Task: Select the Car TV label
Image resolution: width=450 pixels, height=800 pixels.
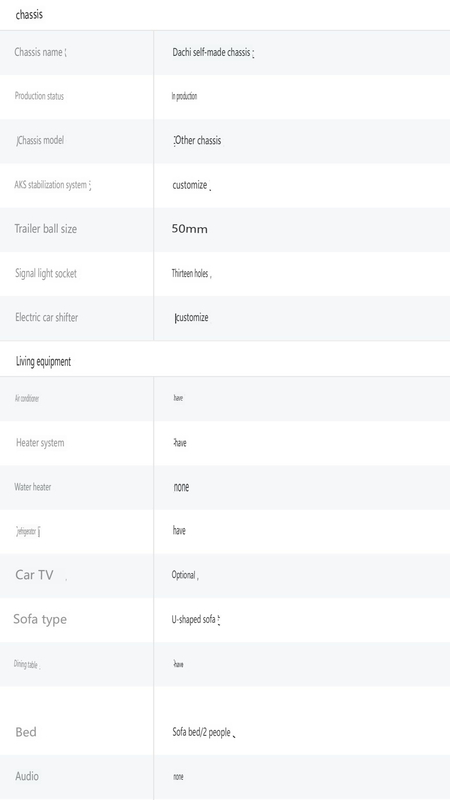Action: 34,575
